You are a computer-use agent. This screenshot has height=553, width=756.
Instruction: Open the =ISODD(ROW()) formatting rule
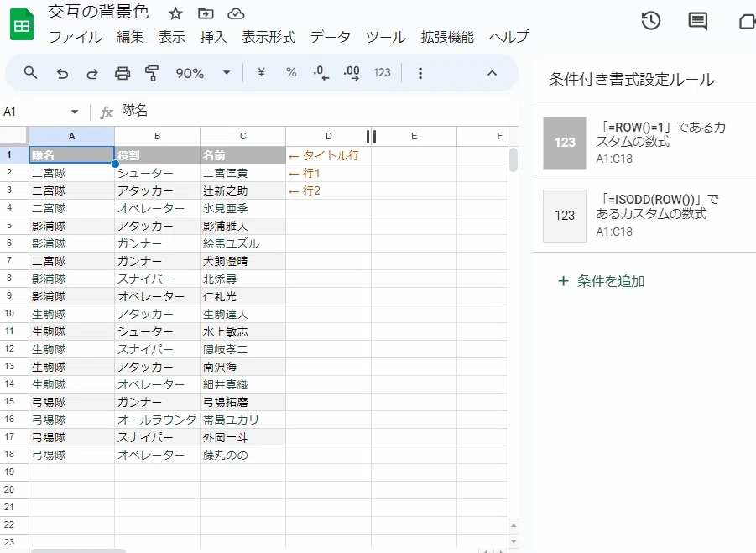(644, 216)
